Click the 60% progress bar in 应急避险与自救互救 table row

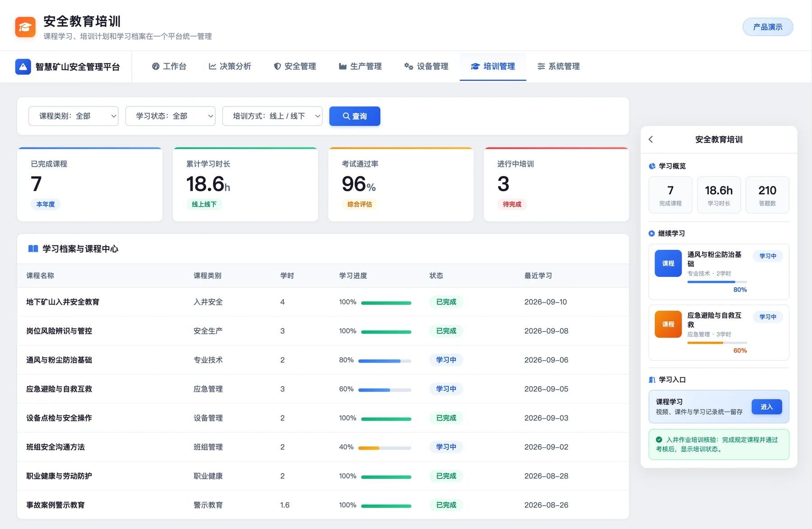pos(385,390)
